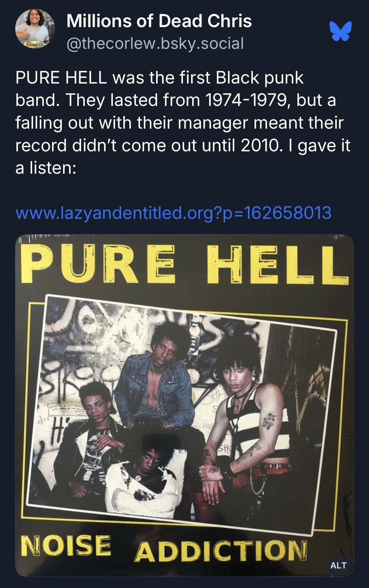
Task: Click the phrase Black punk in post
Action: [259, 78]
